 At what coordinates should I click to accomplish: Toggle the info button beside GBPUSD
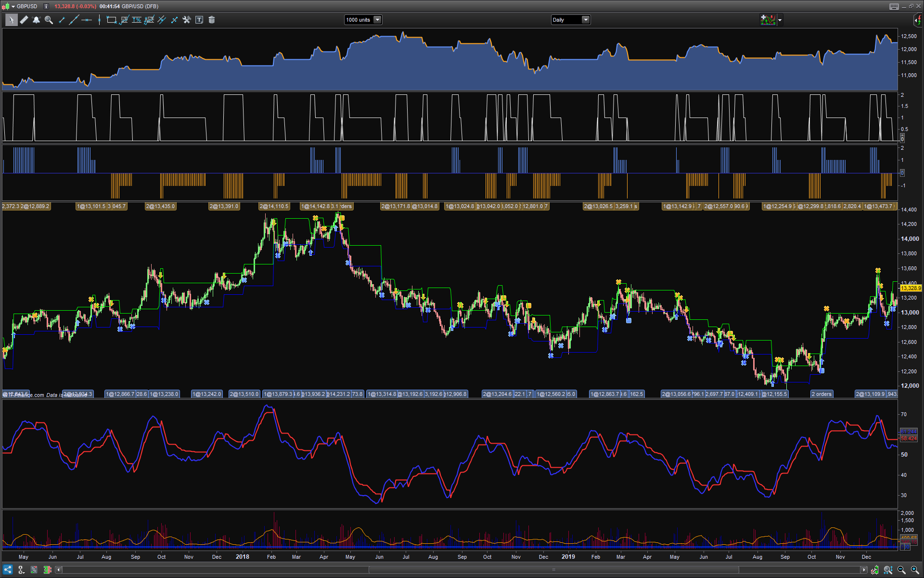click(x=46, y=6)
